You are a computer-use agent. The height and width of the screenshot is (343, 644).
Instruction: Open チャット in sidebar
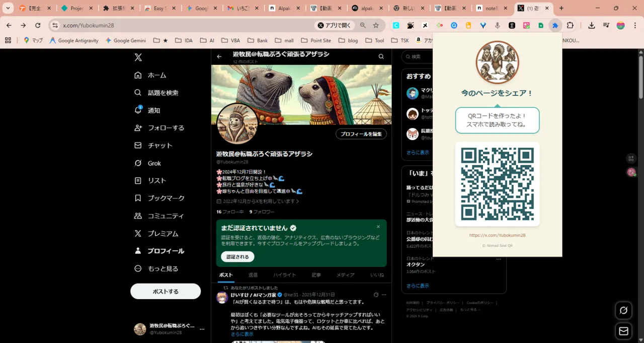pyautogui.click(x=153, y=146)
